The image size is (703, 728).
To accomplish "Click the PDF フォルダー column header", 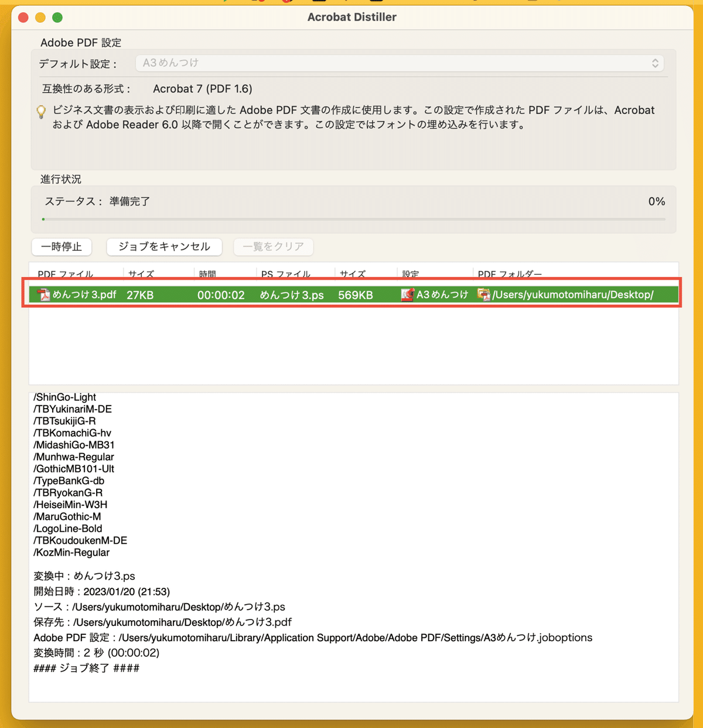I will (x=510, y=274).
